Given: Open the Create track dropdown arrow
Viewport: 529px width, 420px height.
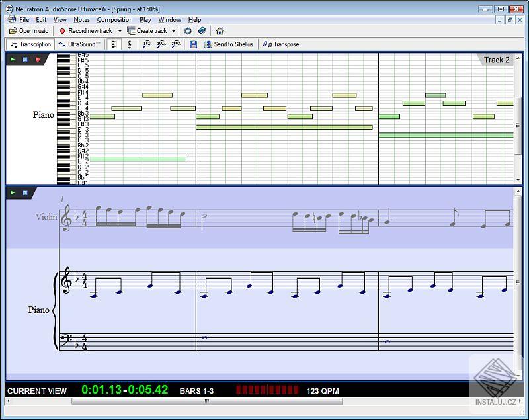Looking at the screenshot, I should pyautogui.click(x=175, y=30).
